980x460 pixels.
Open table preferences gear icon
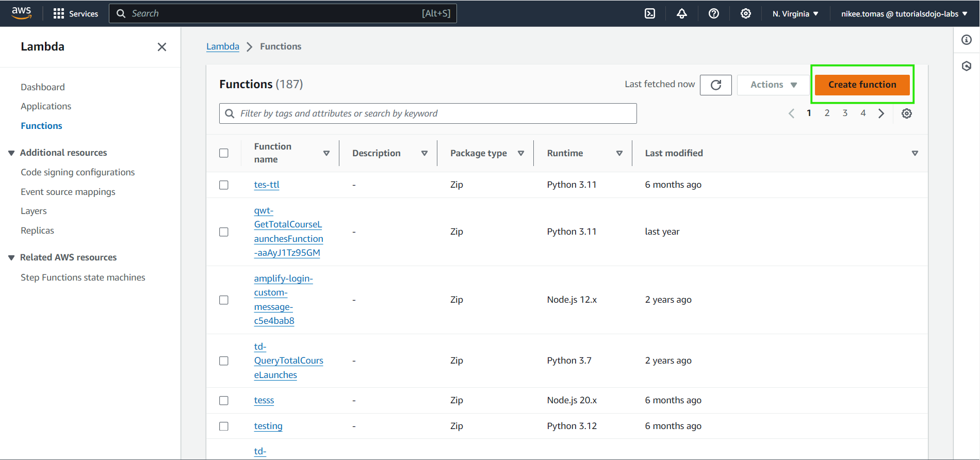907,113
